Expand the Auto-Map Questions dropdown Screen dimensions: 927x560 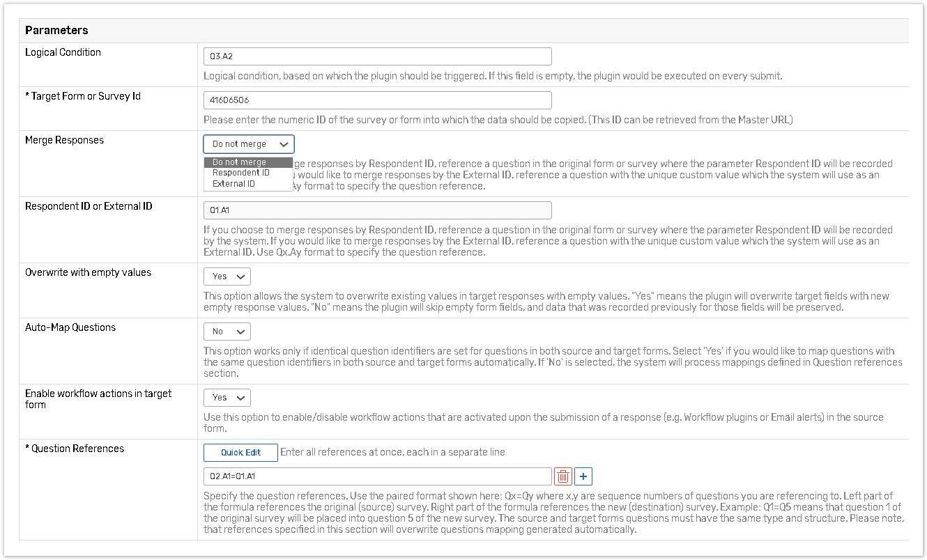click(x=227, y=332)
